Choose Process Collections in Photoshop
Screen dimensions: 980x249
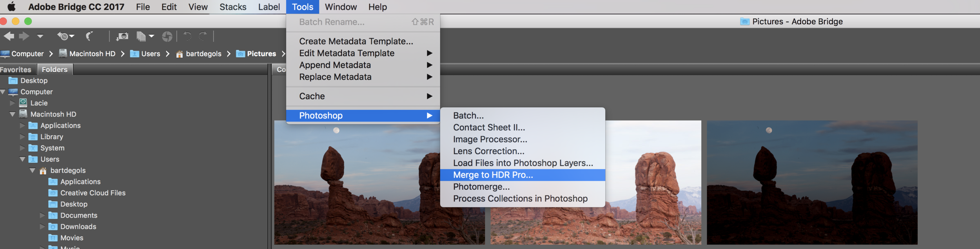[523, 198]
